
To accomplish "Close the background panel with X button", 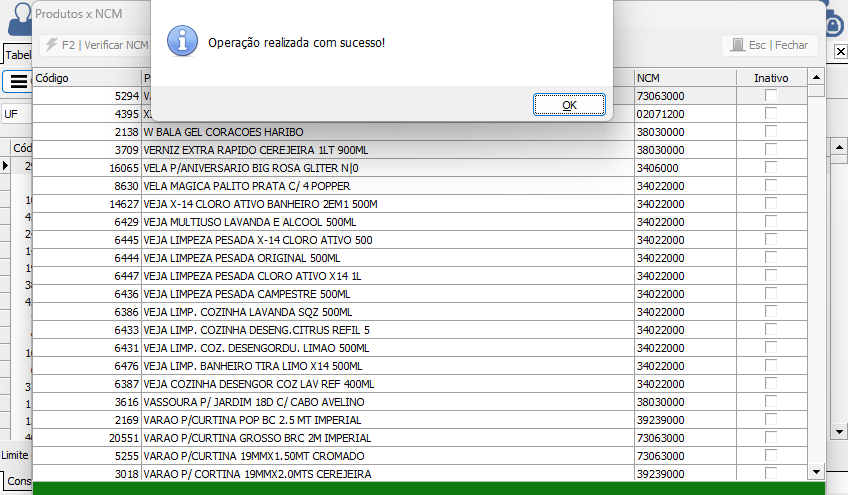I will [x=840, y=51].
